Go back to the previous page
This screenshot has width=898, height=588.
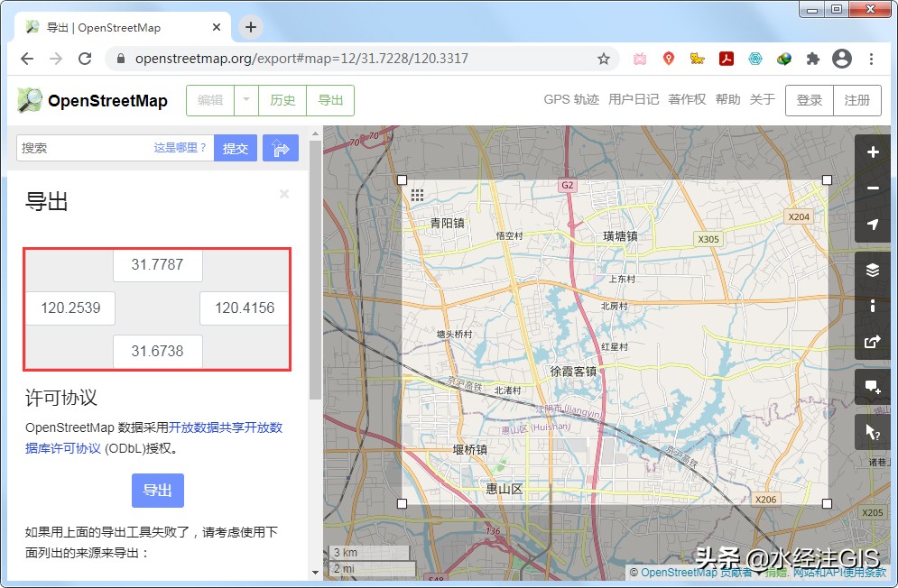click(x=27, y=59)
